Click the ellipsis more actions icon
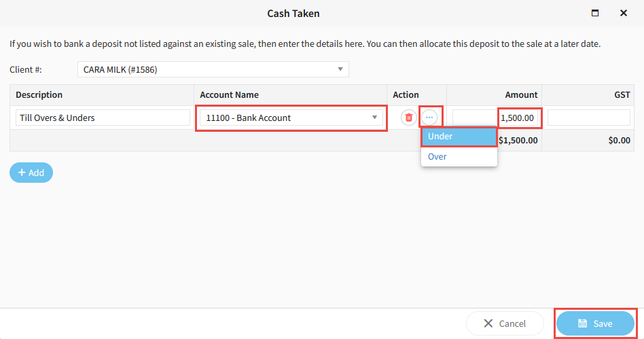 429,118
